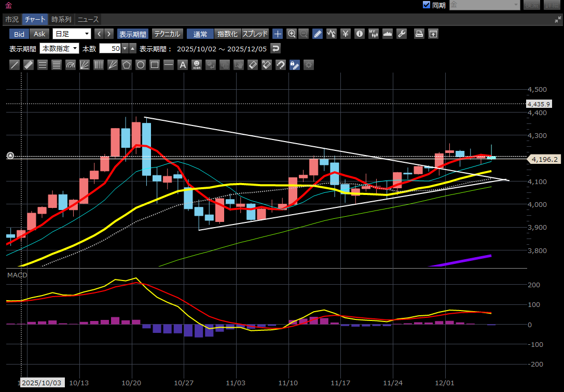Toggle the crosshair cursor button
Image resolution: width=564 pixels, height=392 pixels.
[278, 34]
